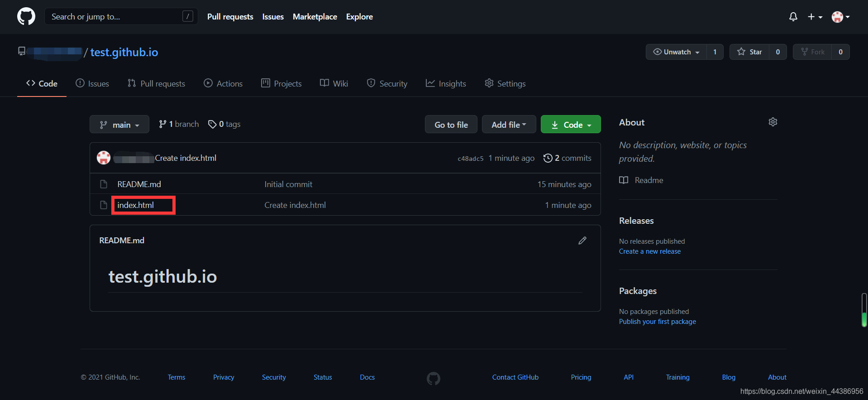The height and width of the screenshot is (400, 868).
Task: View the 0 tags link
Action: pyautogui.click(x=224, y=124)
